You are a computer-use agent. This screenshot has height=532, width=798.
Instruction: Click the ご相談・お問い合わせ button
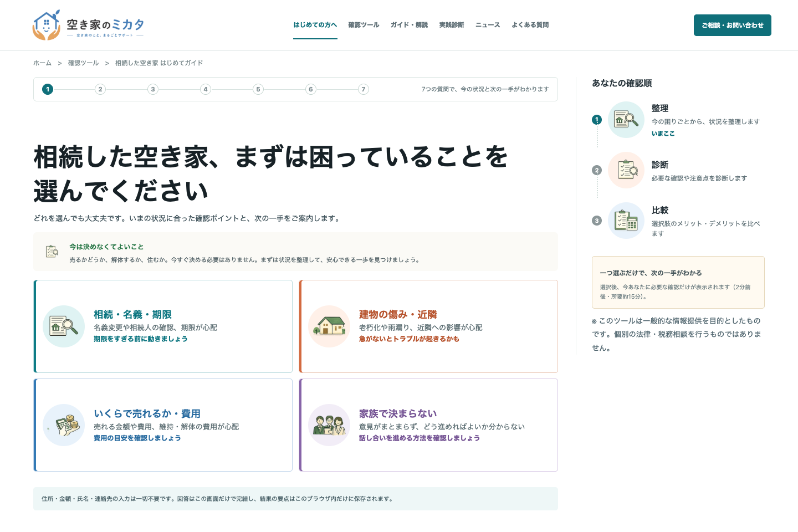[x=733, y=25]
